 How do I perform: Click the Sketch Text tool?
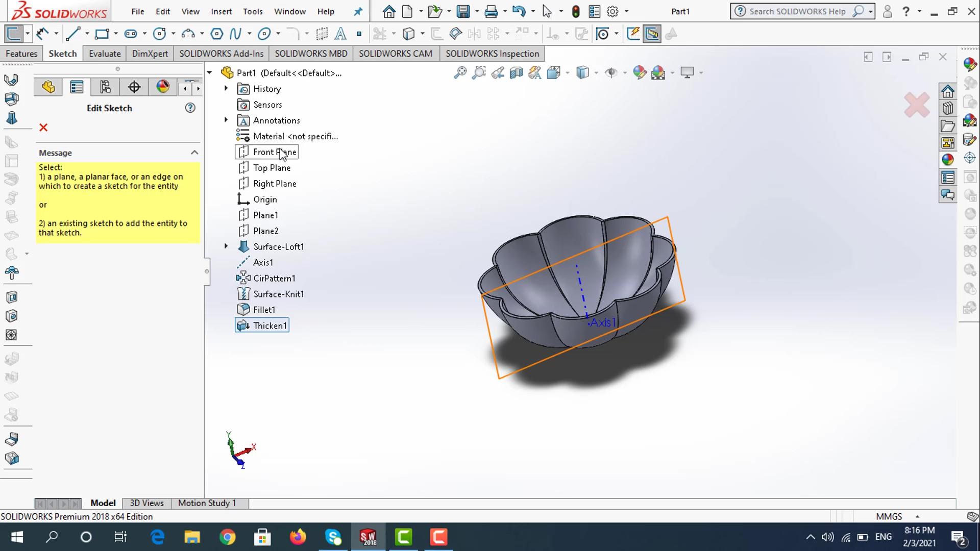point(340,34)
